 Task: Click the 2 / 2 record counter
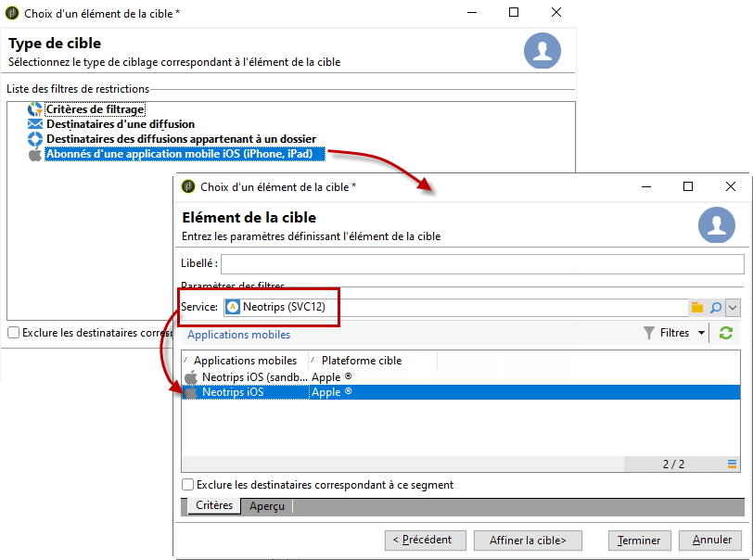pyautogui.click(x=674, y=465)
